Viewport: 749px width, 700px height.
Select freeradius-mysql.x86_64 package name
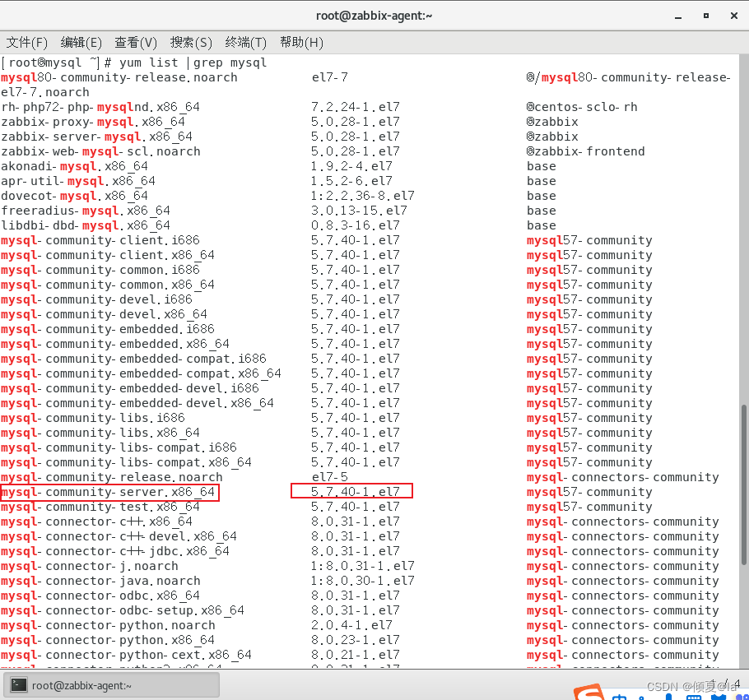coord(86,211)
